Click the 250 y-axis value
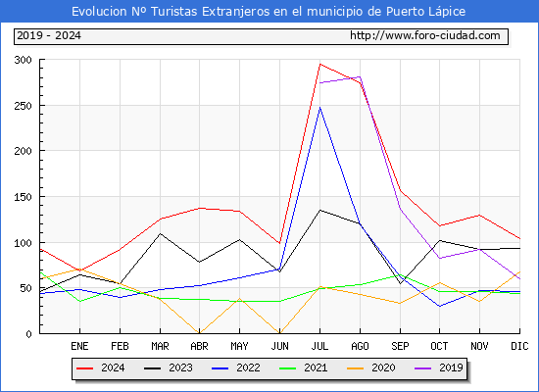This screenshot has width=539, height=392. (24, 106)
